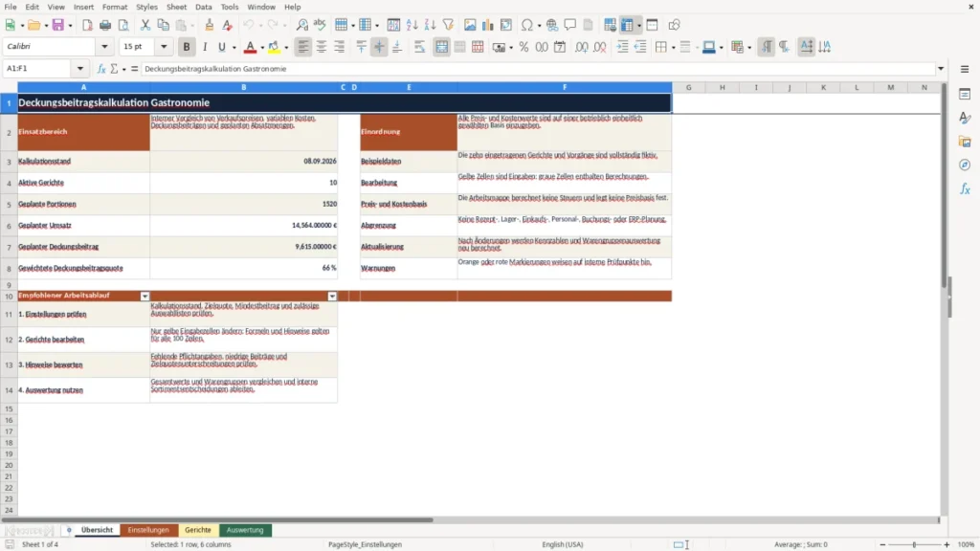The image size is (980, 551).
Task: Toggle Italic formatting
Action: [x=205, y=47]
